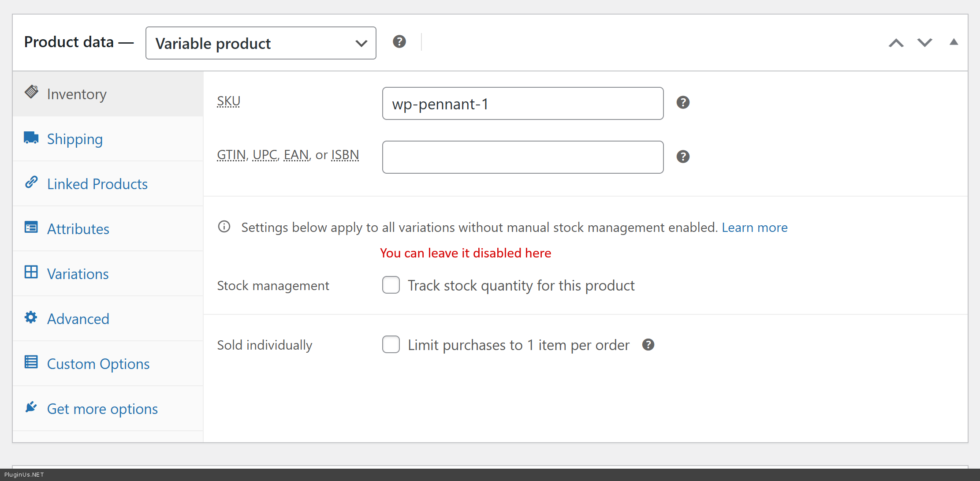This screenshot has width=980, height=481.
Task: Click the Shipping truck icon
Action: click(x=31, y=138)
